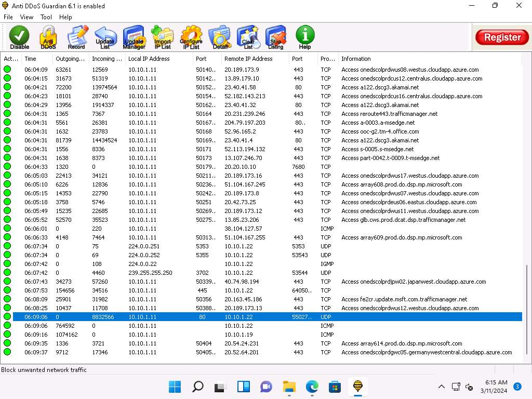Open the Anti DDoS settings icon

point(48,37)
